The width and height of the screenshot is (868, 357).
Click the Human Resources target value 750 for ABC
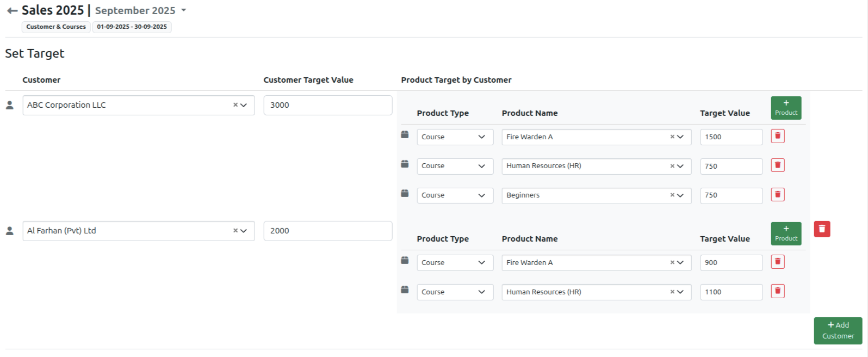(x=731, y=166)
